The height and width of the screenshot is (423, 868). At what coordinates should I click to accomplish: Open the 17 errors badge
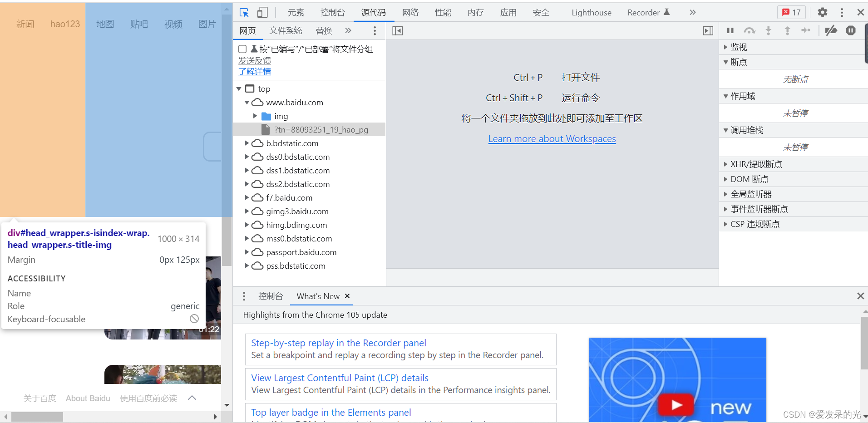coord(791,13)
